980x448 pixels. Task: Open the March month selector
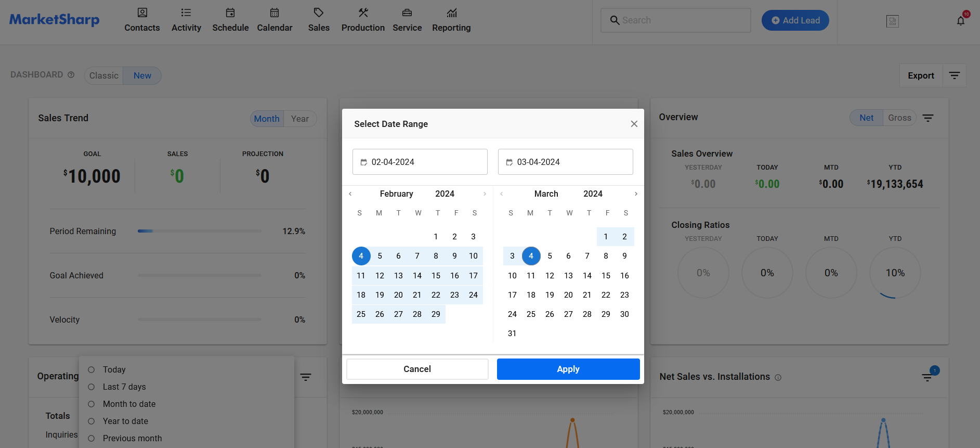coord(546,194)
